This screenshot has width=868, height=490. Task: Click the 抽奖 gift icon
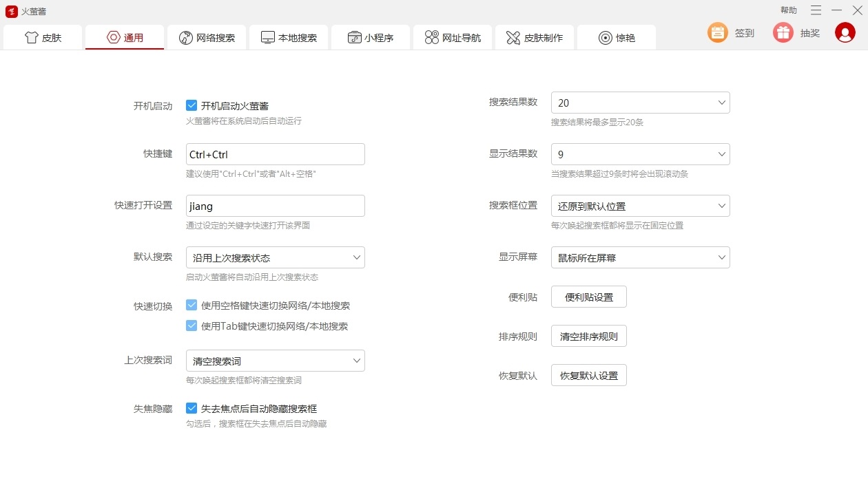[783, 32]
